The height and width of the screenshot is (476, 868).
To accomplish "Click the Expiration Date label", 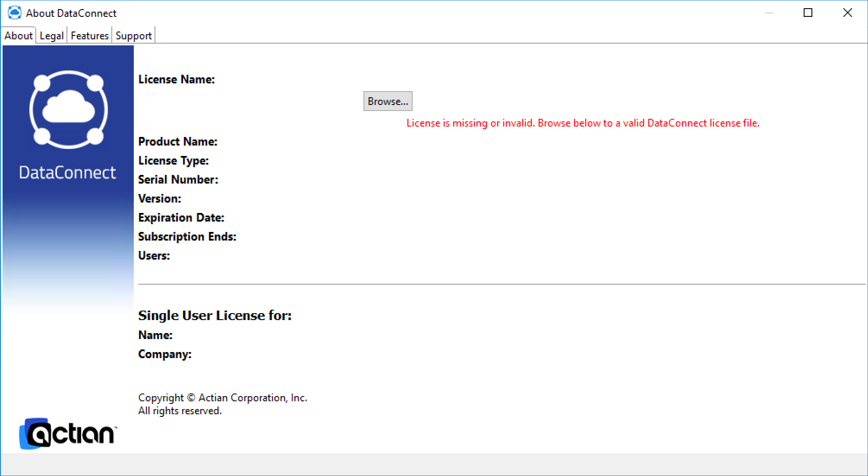I will 181,218.
